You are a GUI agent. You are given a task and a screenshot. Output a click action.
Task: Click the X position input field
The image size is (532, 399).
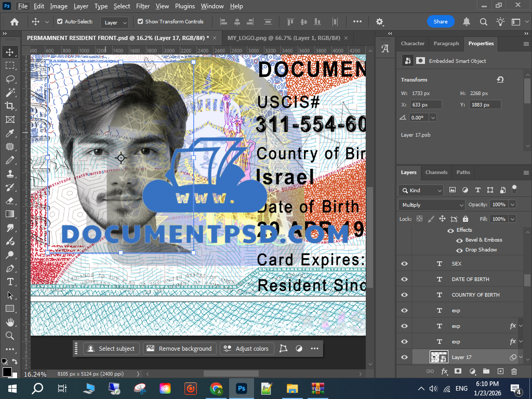pyautogui.click(x=425, y=105)
